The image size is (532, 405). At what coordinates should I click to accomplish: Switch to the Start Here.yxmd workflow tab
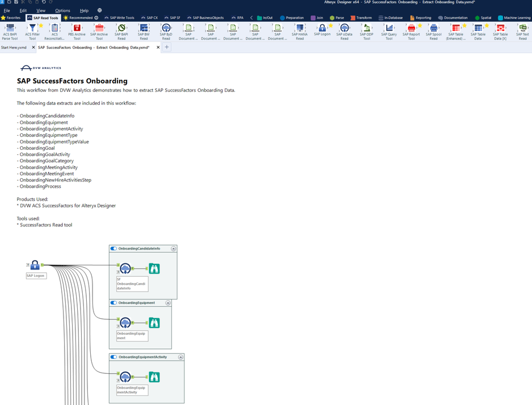14,48
